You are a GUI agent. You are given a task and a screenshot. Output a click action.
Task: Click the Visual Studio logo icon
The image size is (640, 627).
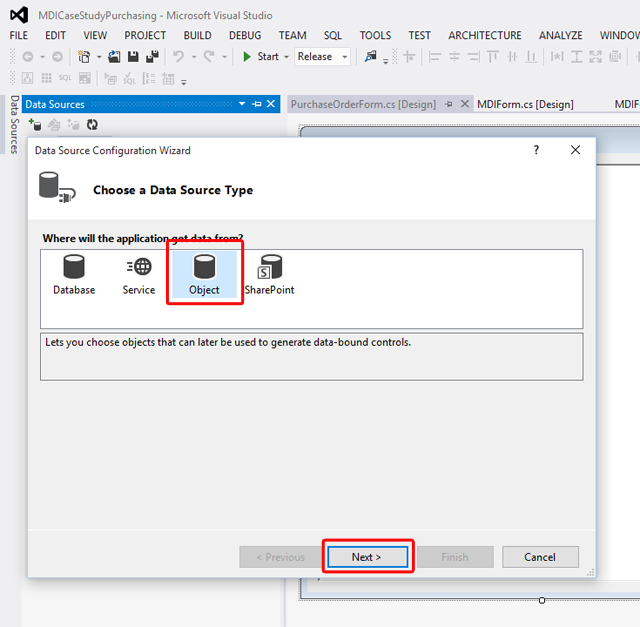pos(19,15)
